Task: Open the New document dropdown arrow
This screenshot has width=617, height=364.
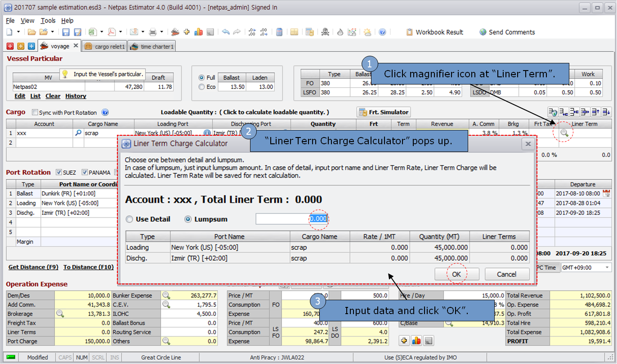Action: tap(18, 32)
